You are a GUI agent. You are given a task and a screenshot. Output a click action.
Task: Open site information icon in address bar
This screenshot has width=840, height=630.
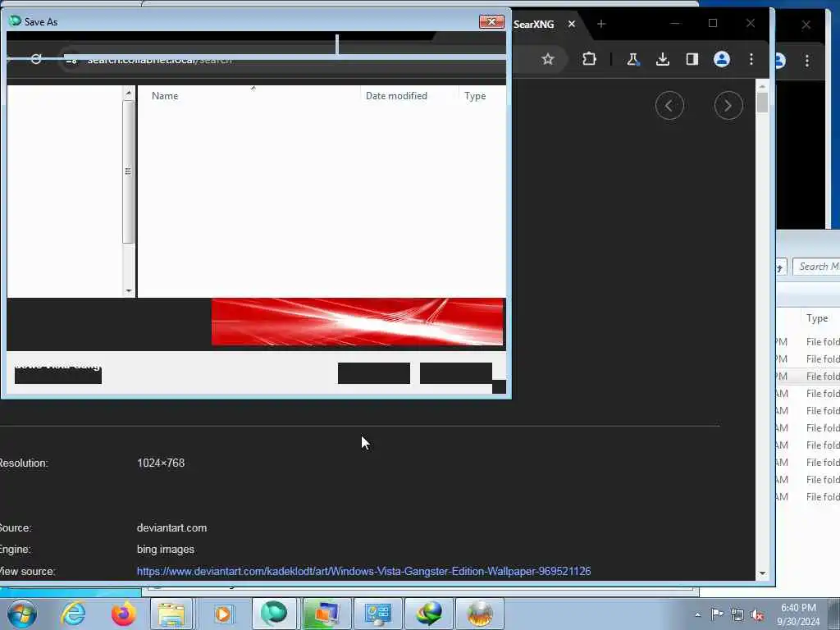coord(71,59)
